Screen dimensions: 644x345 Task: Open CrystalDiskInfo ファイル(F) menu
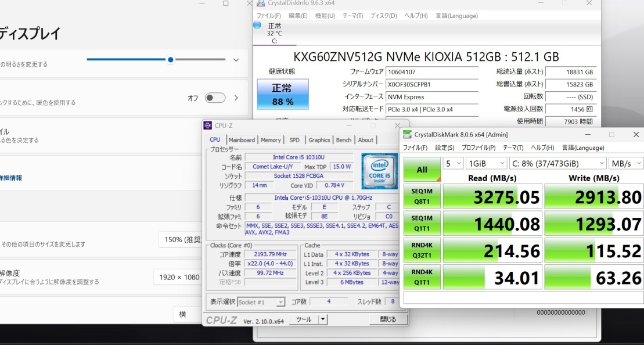269,16
